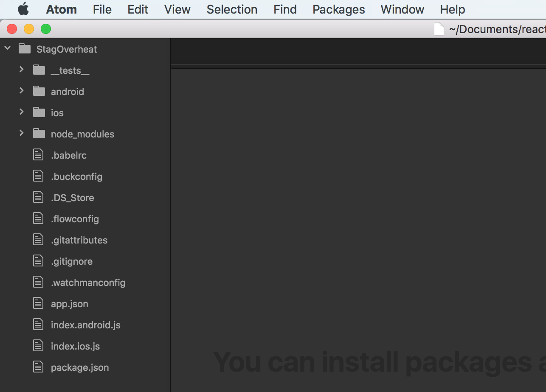
Task: Open the .babelrc file
Action: pyautogui.click(x=69, y=155)
